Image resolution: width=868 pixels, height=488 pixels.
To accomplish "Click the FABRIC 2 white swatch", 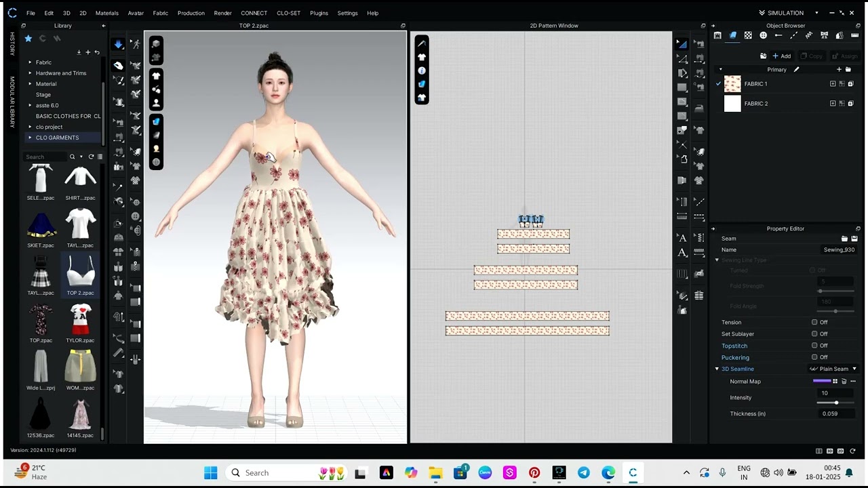I will pyautogui.click(x=732, y=104).
